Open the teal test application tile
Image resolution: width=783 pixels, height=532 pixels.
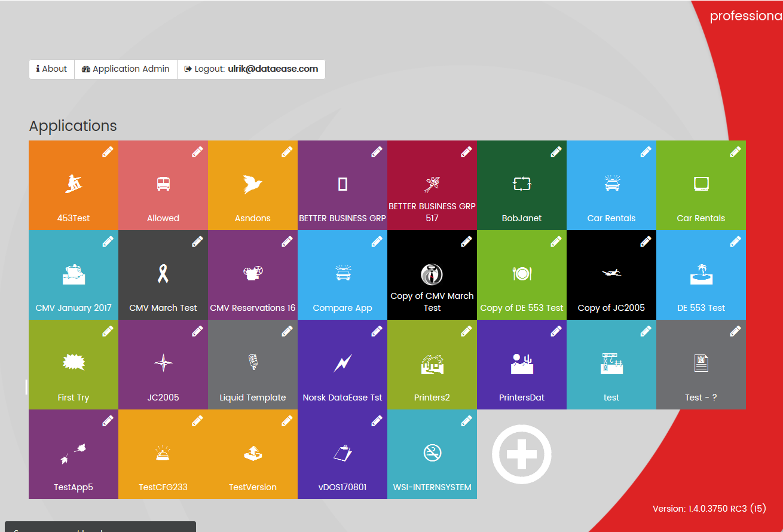(611, 365)
